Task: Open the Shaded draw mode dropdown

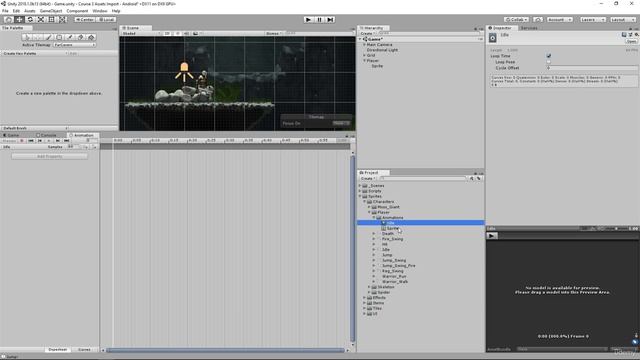Action: click(x=141, y=33)
